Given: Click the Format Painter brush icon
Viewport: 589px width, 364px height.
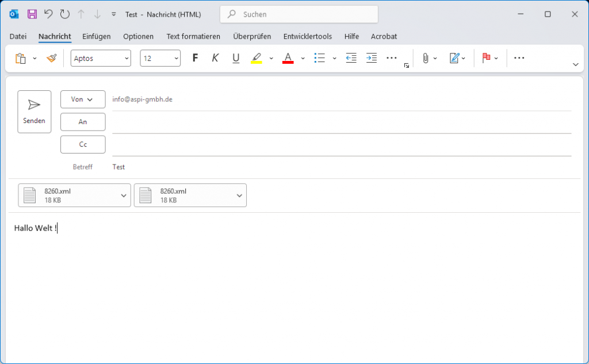Looking at the screenshot, I should pyautogui.click(x=52, y=58).
